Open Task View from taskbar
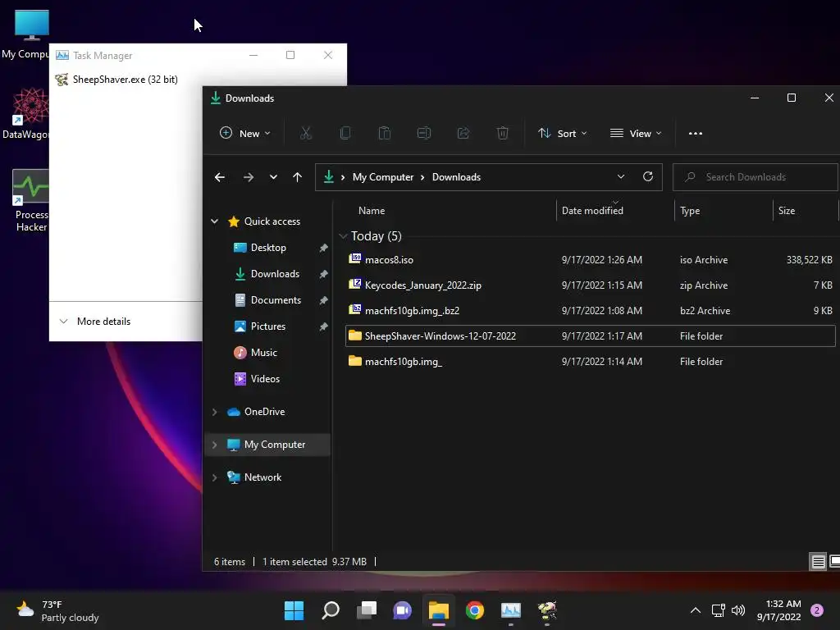Screen dimensions: 840x630 [x=367, y=610]
